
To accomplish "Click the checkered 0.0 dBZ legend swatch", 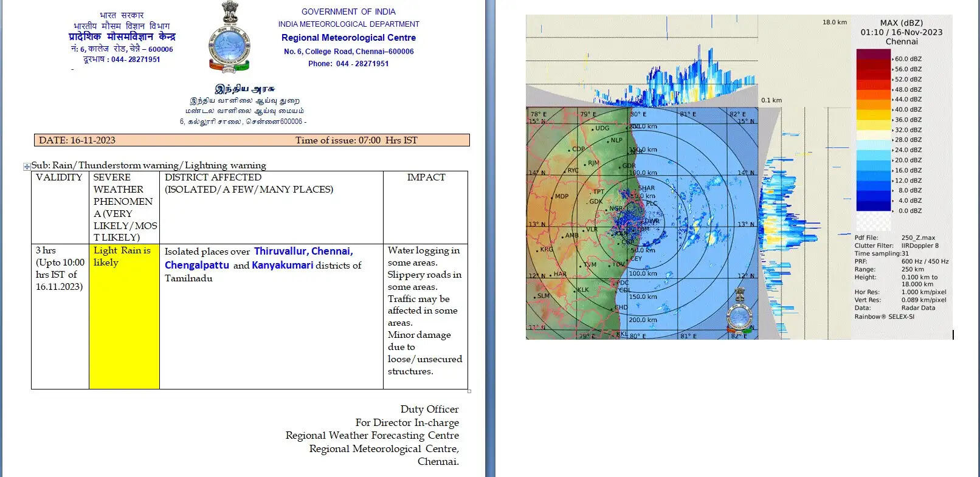I will [x=873, y=220].
